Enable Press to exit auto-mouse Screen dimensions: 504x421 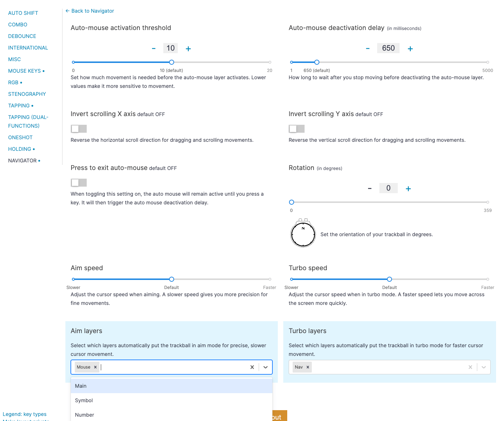click(x=78, y=182)
